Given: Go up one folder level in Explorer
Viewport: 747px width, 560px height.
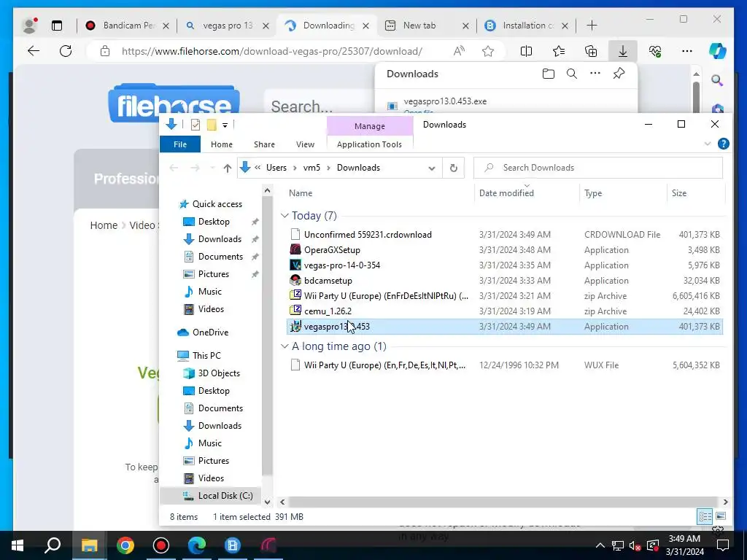Looking at the screenshot, I should tap(228, 168).
